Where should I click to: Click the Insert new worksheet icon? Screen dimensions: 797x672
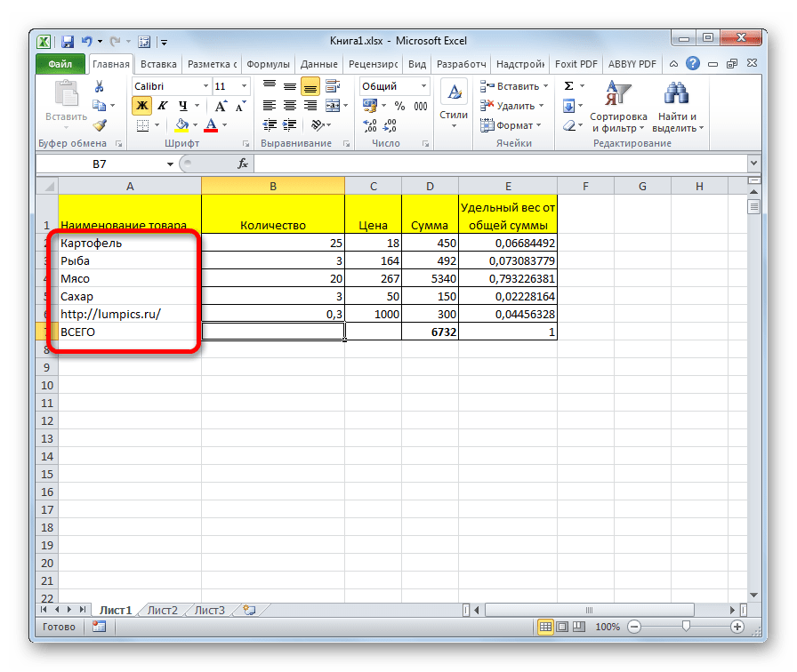(249, 611)
